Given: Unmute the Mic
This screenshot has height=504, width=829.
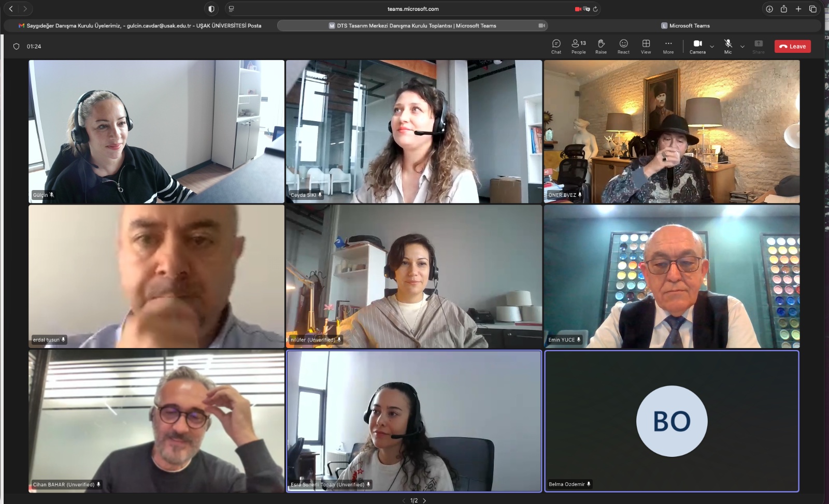Looking at the screenshot, I should [728, 46].
